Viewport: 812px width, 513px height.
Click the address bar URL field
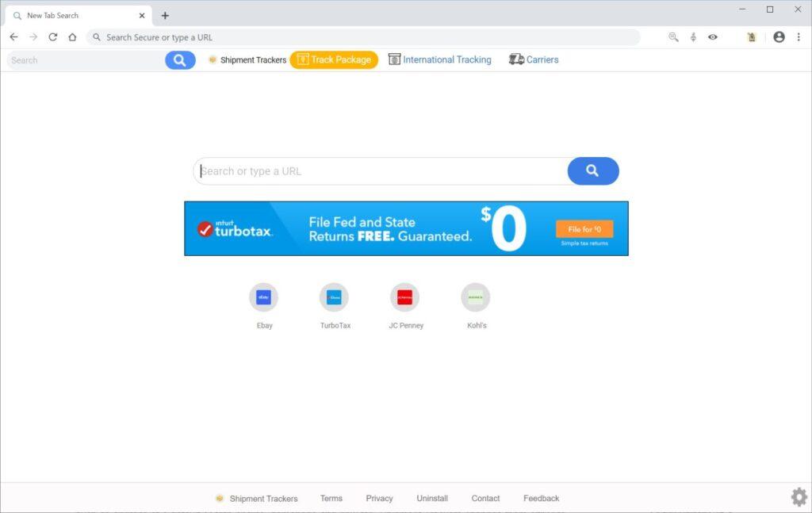pyautogui.click(x=362, y=37)
